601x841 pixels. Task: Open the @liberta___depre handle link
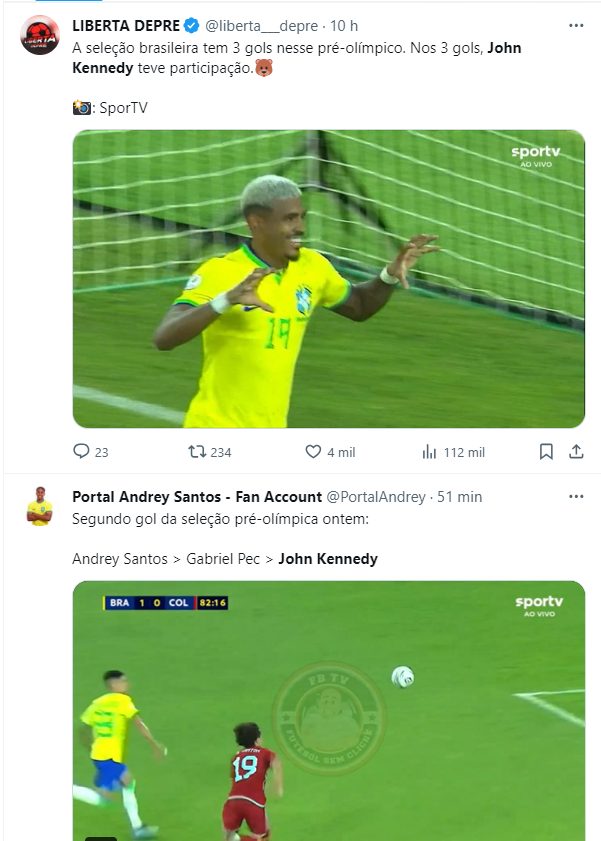click(x=261, y=26)
